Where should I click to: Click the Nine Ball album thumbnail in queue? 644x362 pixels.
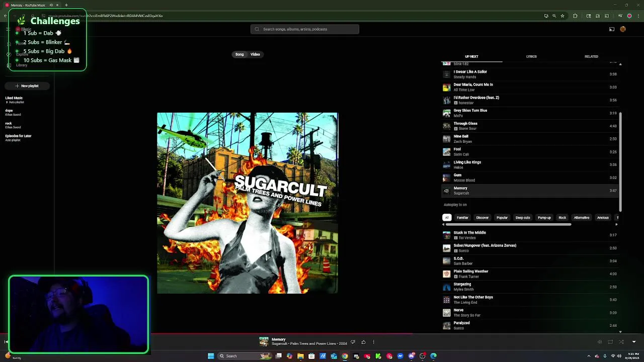coord(446,139)
